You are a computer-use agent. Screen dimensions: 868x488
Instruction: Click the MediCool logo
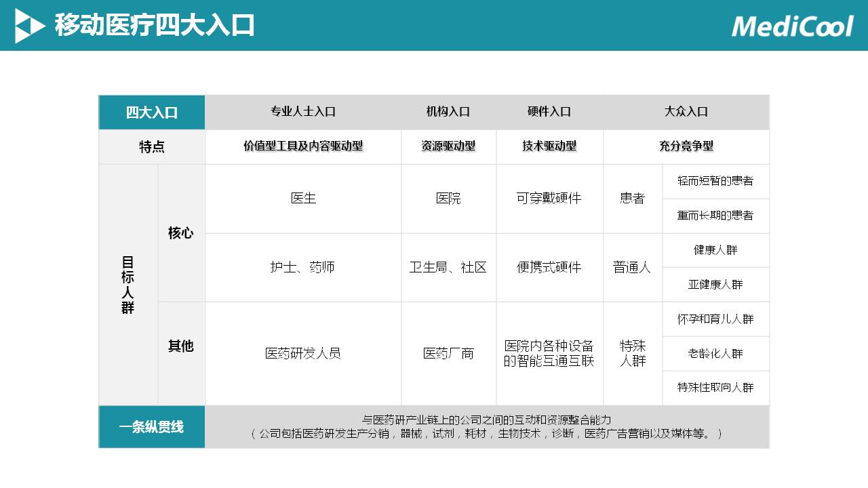pos(792,26)
